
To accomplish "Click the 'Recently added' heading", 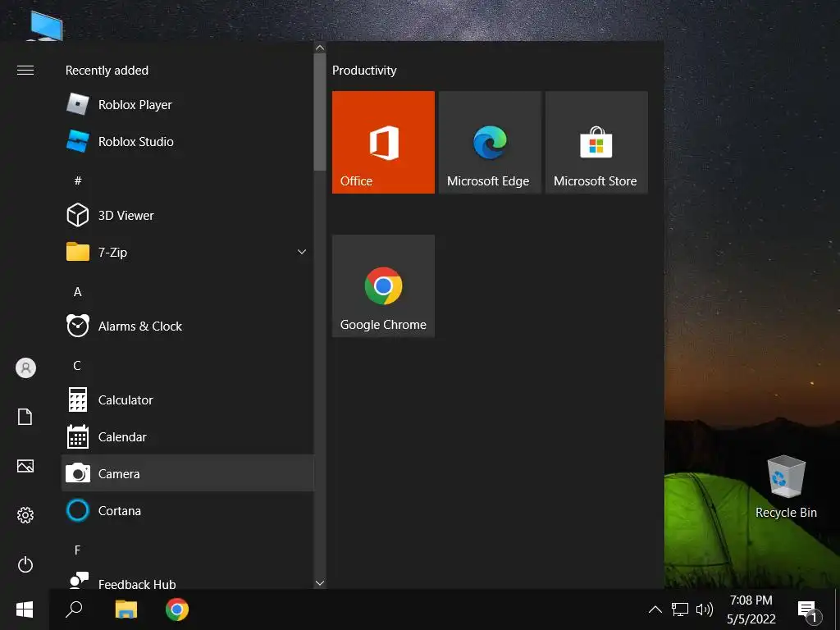I will click(107, 71).
